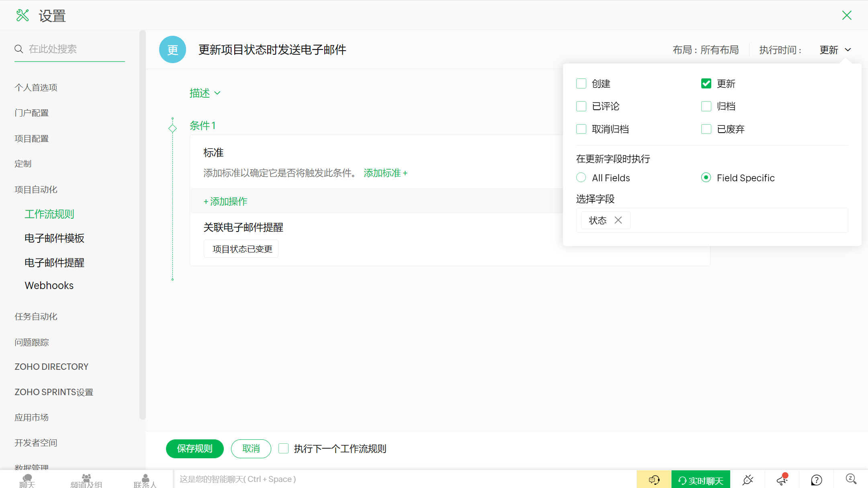Click the plug integration icon in bottom bar

click(x=747, y=480)
